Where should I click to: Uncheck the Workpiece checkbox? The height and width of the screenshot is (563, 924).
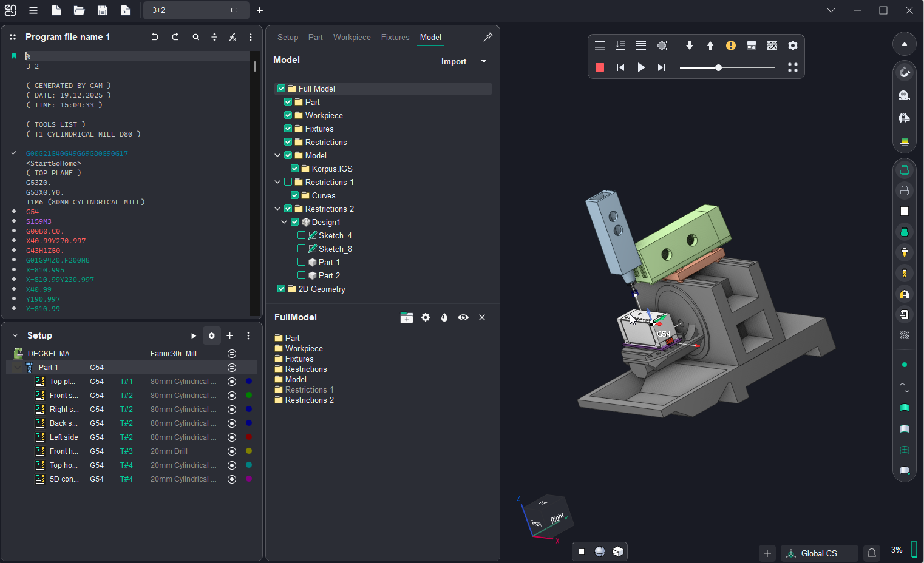[x=288, y=115]
